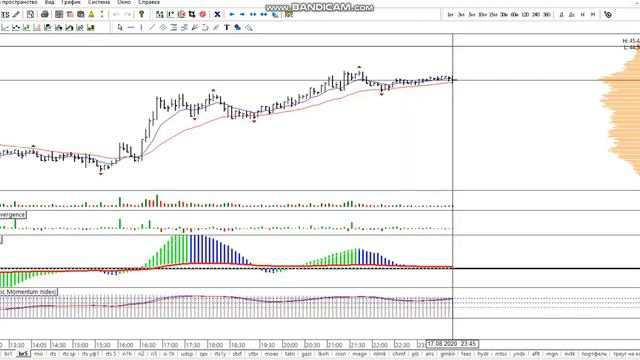Switch to the mix tab

(x=38, y=354)
